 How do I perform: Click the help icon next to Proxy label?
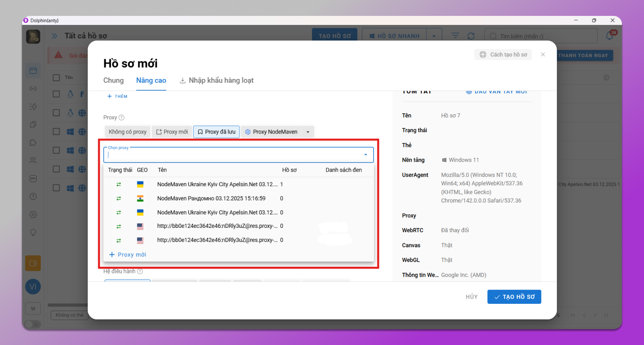(122, 118)
